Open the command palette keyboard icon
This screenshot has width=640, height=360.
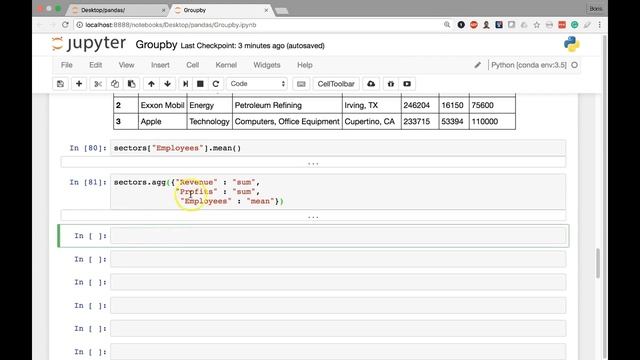301,84
